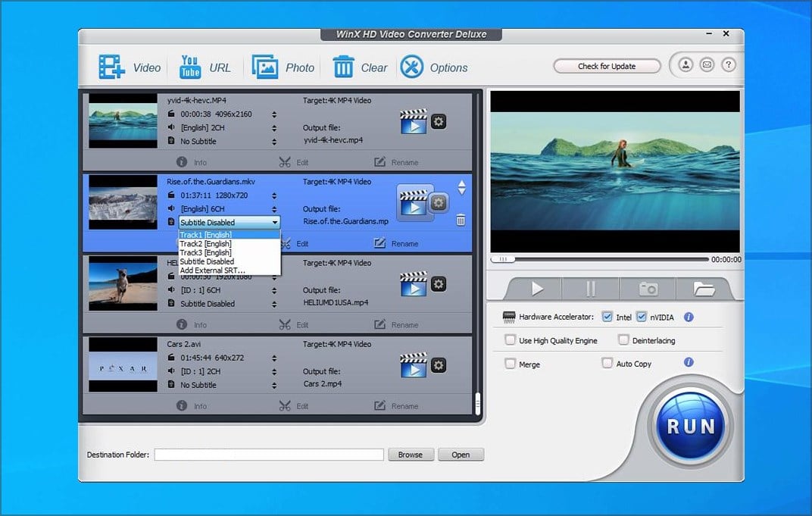Open codec settings gear for Cars 2.avi

point(439,365)
